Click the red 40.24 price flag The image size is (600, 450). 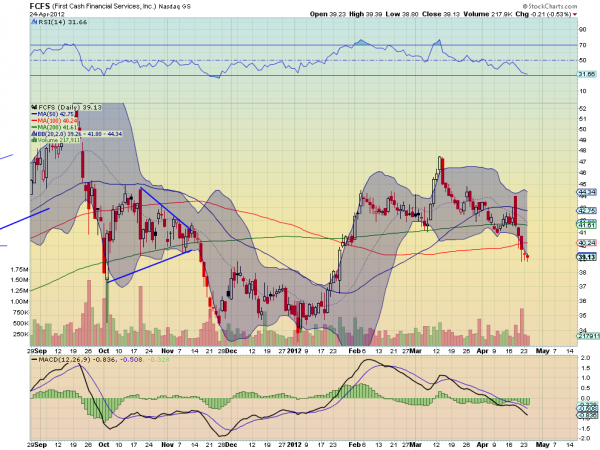pos(587,243)
